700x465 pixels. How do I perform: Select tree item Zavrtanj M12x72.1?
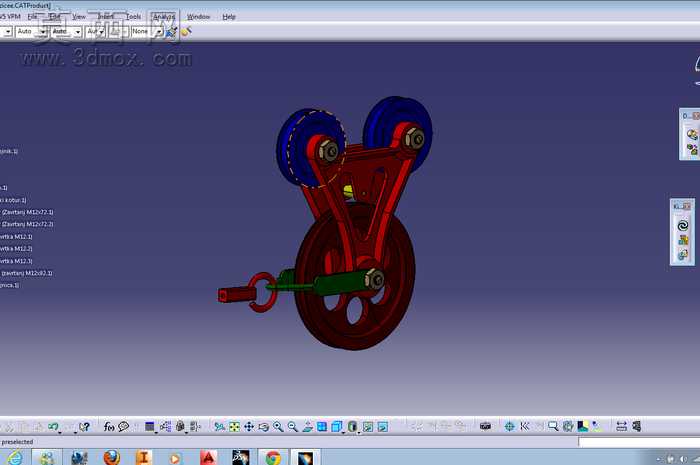click(27, 212)
